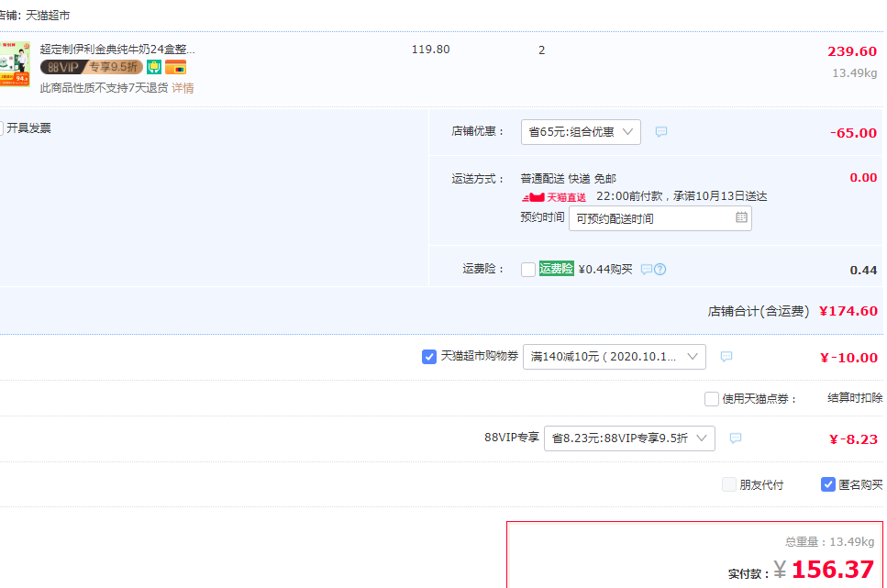Tick the 开具发票 checkbox
The image size is (887, 588).
(x=1, y=128)
